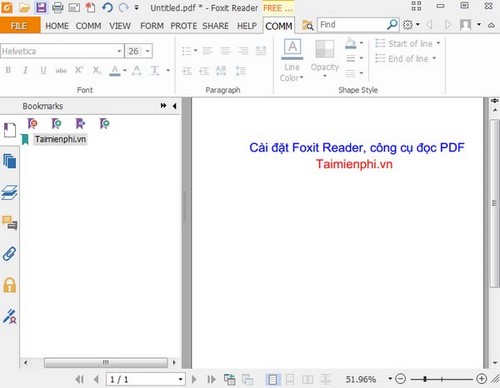The height and width of the screenshot is (388, 500).
Task: Open the Line Color picker
Action: coord(292,60)
